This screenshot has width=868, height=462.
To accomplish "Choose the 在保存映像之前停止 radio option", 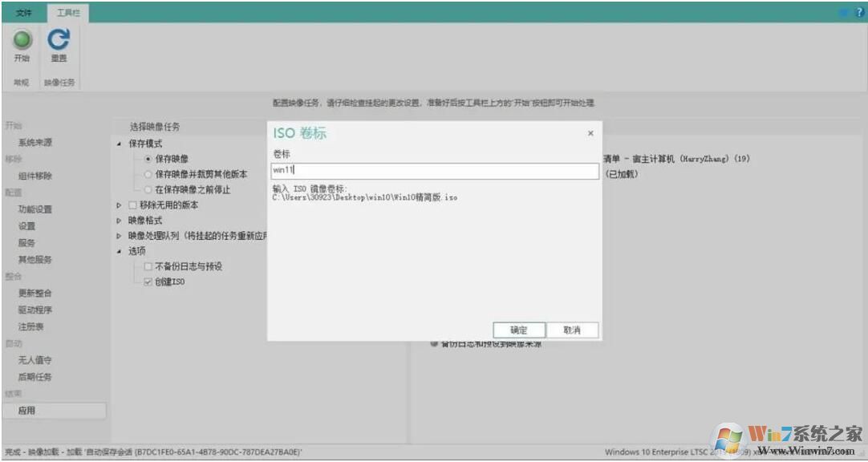I will pos(148,190).
